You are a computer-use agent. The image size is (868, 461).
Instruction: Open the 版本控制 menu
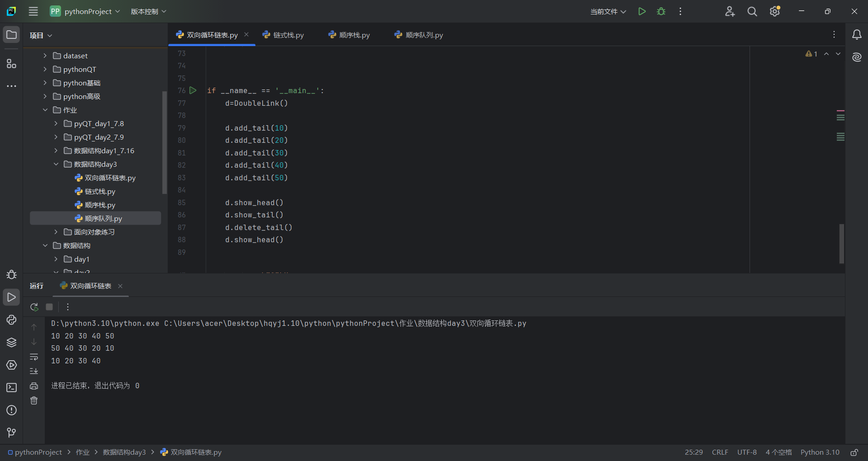coord(148,11)
